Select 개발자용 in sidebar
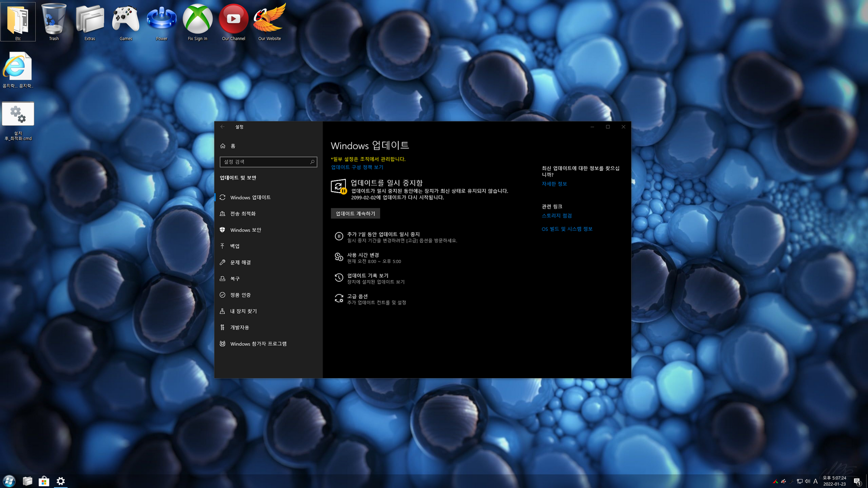The height and width of the screenshot is (488, 868). click(x=268, y=327)
